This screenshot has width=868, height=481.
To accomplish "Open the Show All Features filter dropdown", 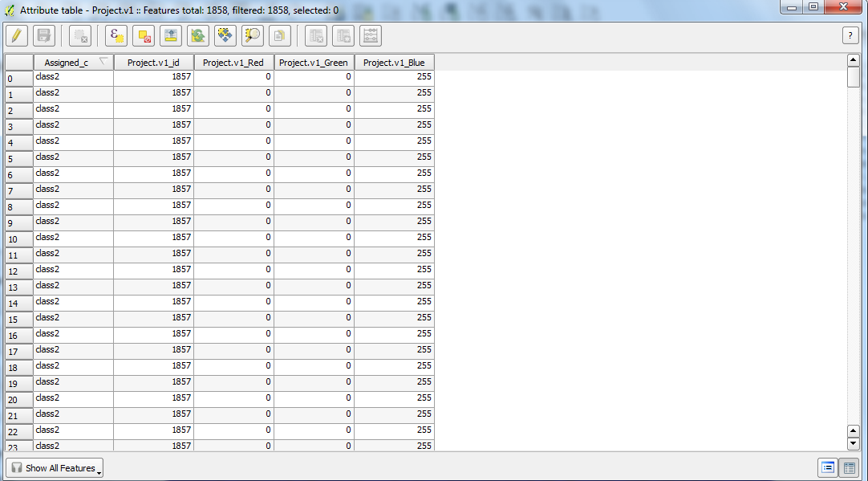I will pos(55,467).
